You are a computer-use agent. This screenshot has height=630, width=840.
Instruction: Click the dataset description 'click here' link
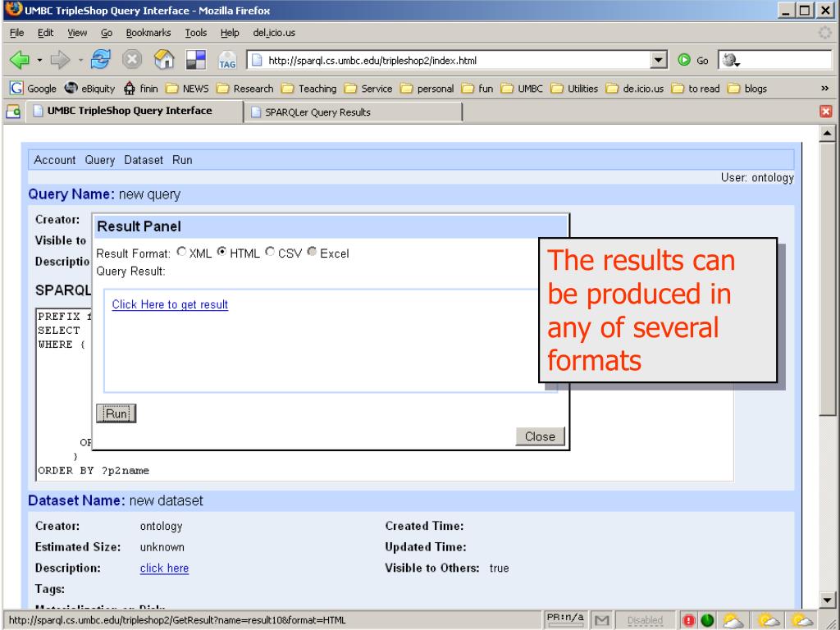point(164,568)
